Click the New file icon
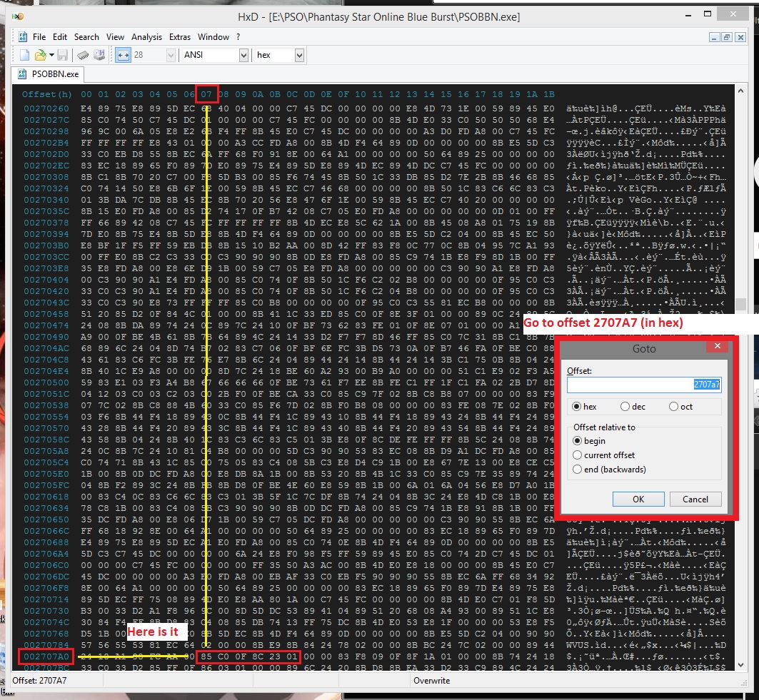The width and height of the screenshot is (759, 700). [x=24, y=55]
